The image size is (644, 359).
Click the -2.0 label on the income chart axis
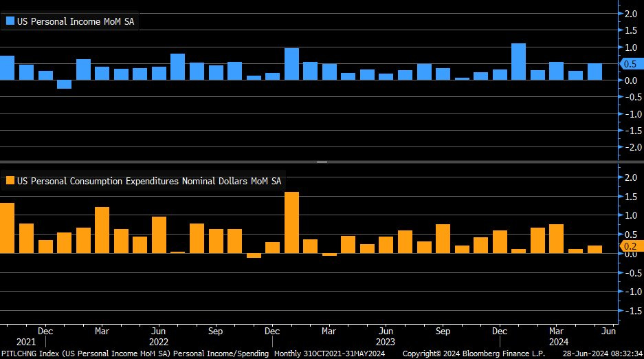pos(630,147)
